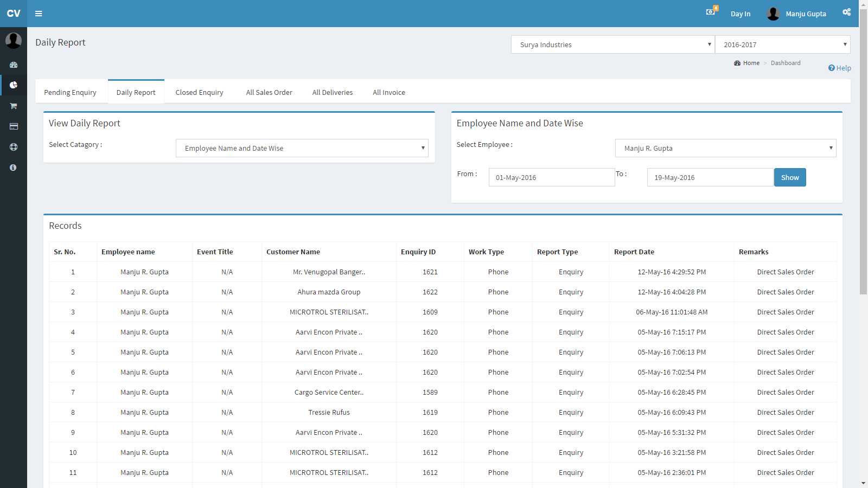868x488 pixels.
Task: Click the sidebar user profile picture
Action: (14, 40)
